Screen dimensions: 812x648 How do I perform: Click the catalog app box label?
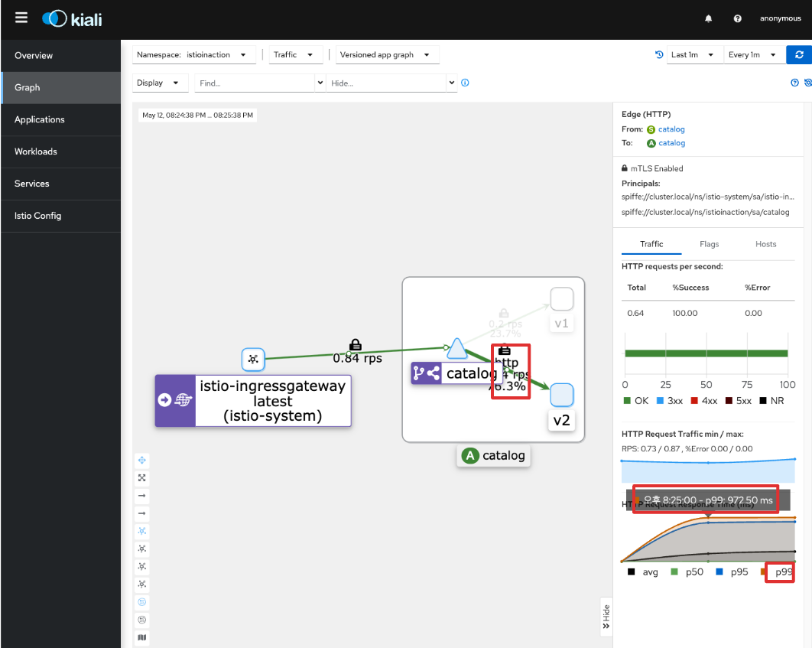[x=493, y=456]
